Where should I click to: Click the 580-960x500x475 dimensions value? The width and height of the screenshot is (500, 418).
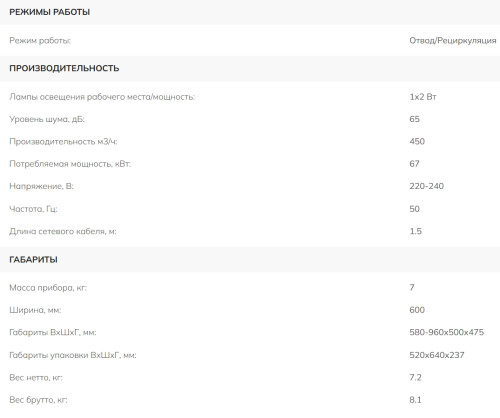pos(447,332)
